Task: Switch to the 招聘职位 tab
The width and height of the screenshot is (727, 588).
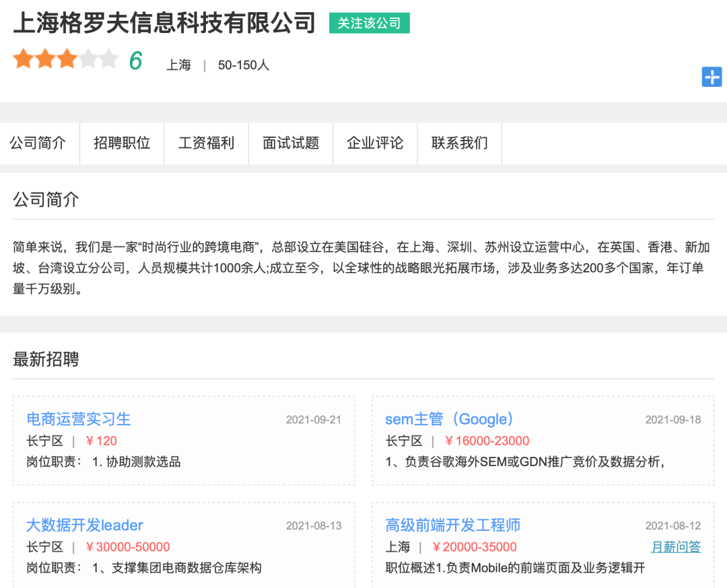Action: 122,143
